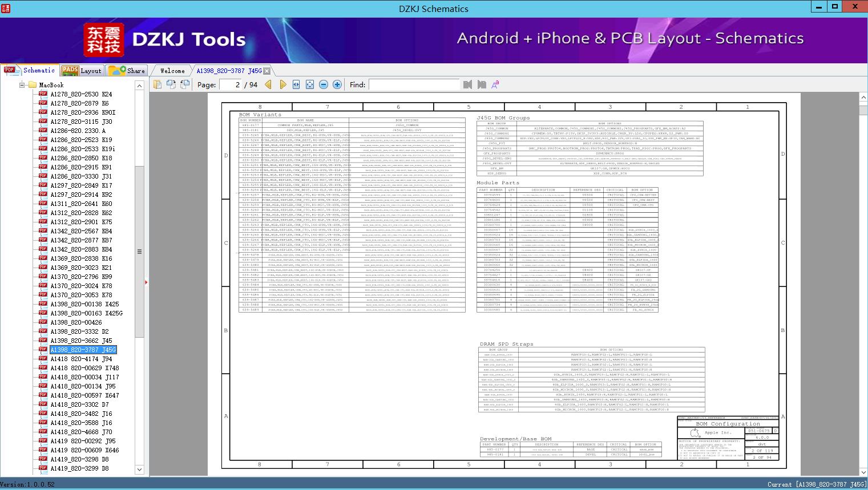Open A1286_820-2915 K91 schematic
Image resolution: width=868 pixels, height=490 pixels.
(x=81, y=167)
